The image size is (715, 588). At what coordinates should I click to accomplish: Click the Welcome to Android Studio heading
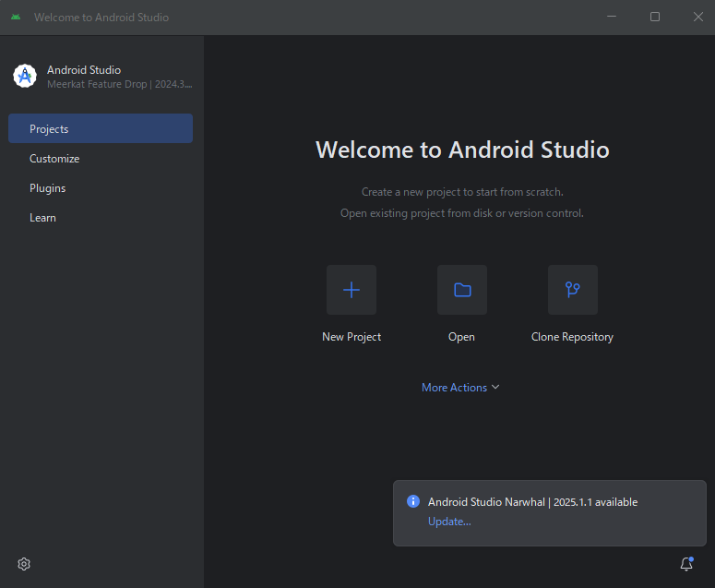pyautogui.click(x=462, y=150)
